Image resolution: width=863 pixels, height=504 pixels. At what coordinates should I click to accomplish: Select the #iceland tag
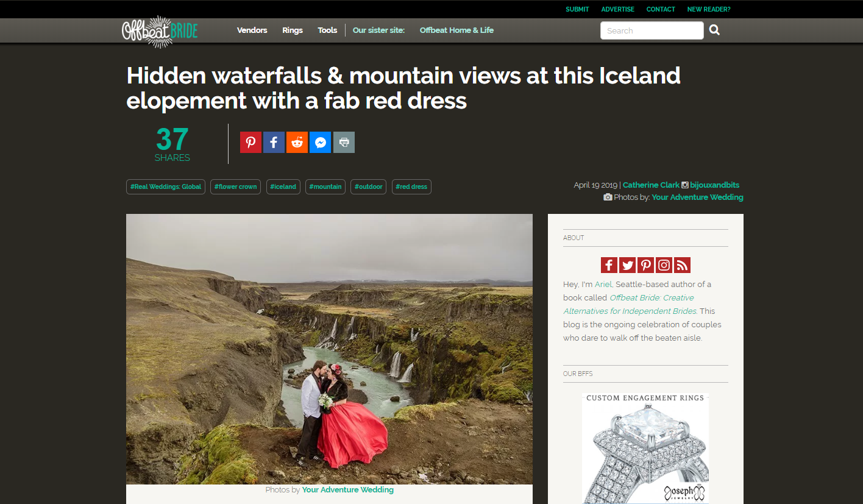283,186
